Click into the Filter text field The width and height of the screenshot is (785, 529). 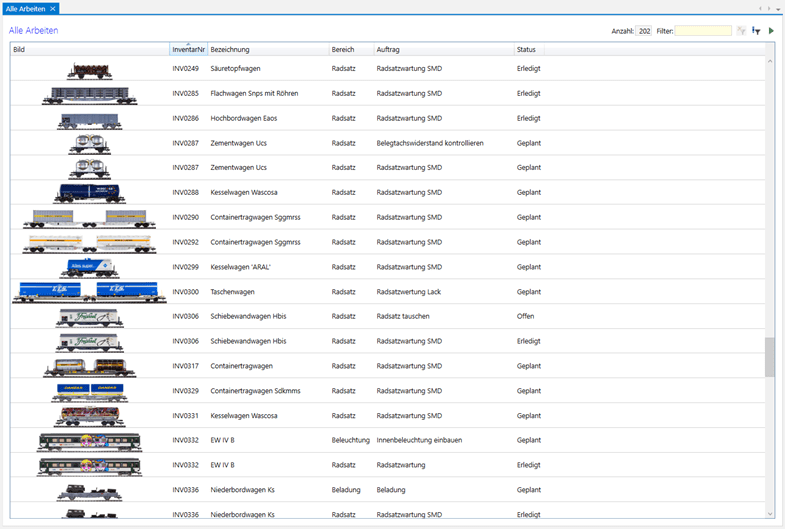coord(703,31)
